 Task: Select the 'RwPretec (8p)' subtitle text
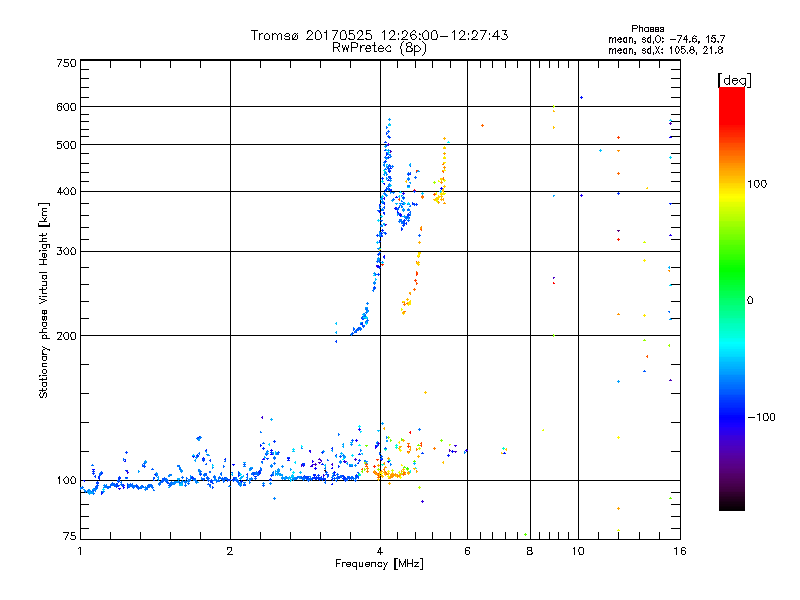[x=379, y=48]
